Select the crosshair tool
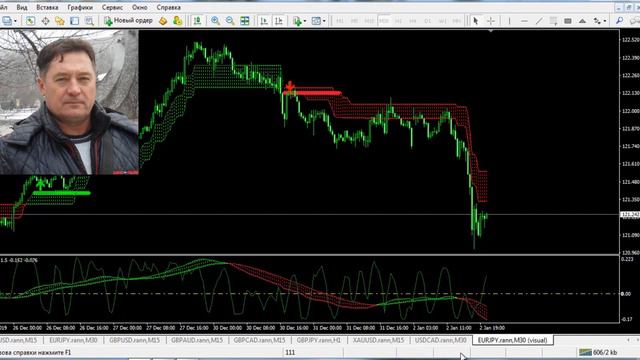This screenshot has width=640, height=360. [491, 21]
